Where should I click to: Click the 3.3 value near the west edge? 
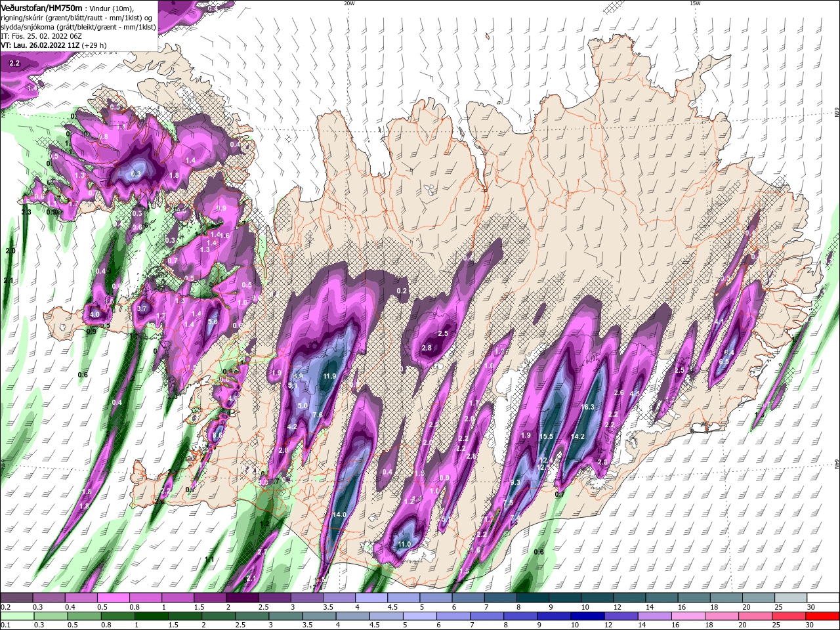[26, 212]
